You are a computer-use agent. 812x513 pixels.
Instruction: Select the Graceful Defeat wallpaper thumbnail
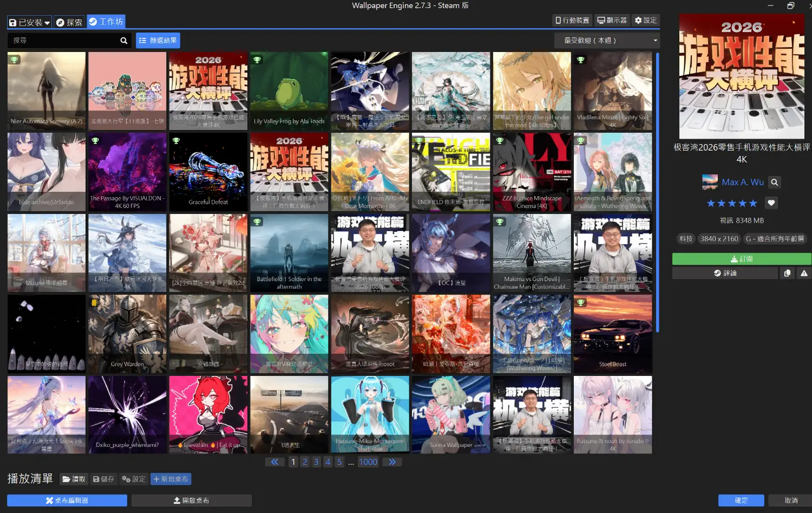(208, 172)
